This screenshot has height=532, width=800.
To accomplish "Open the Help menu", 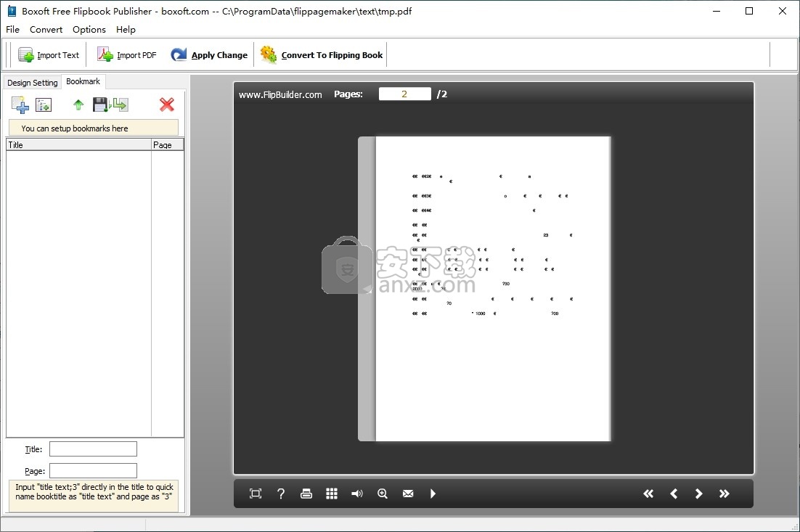I will click(x=126, y=30).
